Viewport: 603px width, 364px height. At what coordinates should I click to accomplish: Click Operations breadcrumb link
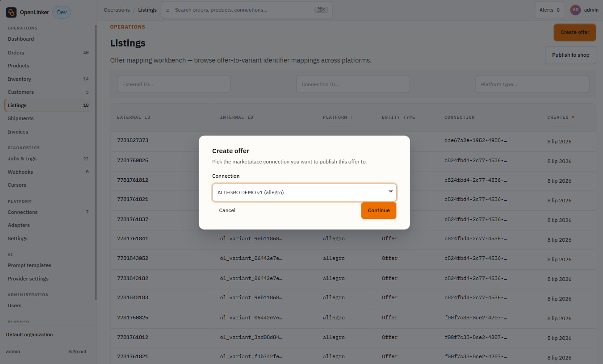coord(117,10)
